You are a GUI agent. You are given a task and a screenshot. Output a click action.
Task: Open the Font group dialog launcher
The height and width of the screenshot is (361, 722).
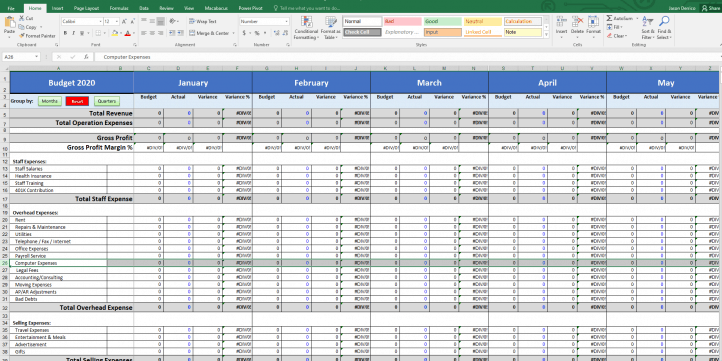click(x=135, y=45)
